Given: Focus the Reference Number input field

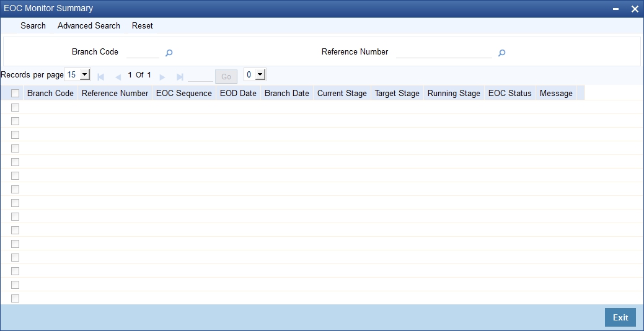Looking at the screenshot, I should point(444,52).
